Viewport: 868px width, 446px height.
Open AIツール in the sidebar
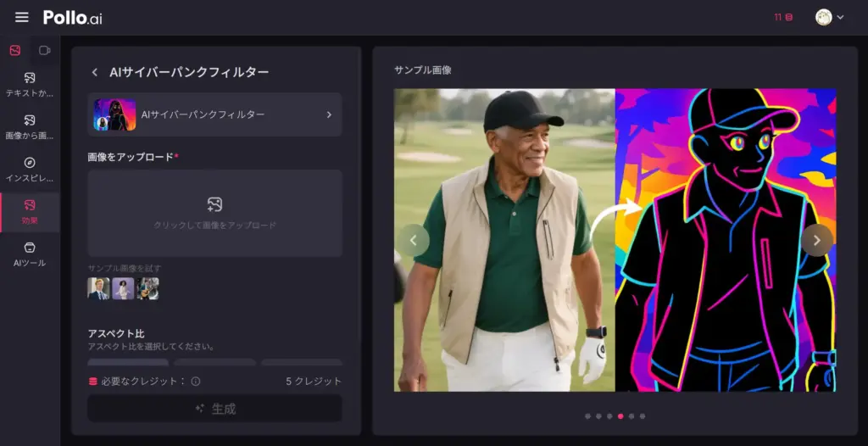30,254
